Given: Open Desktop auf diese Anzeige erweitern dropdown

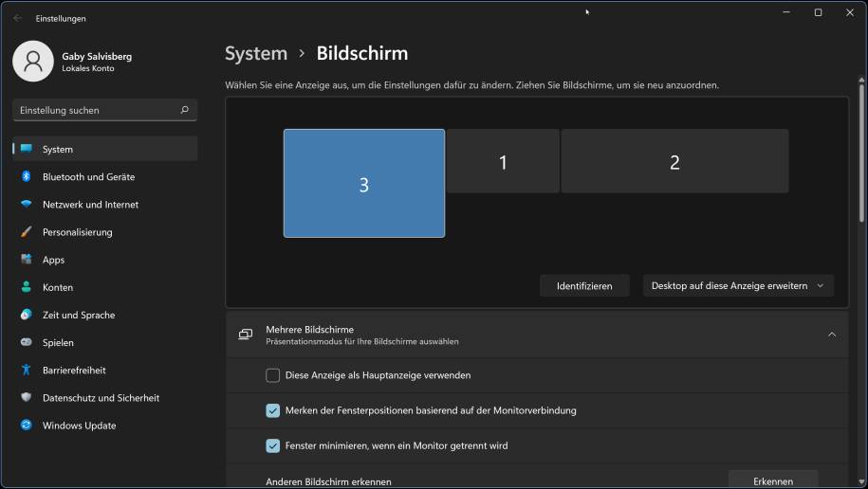Looking at the screenshot, I should pos(738,286).
